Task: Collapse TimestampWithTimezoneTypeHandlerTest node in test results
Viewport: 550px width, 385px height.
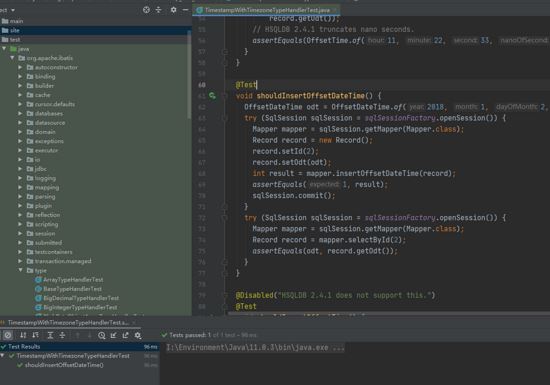Action: point(3,356)
